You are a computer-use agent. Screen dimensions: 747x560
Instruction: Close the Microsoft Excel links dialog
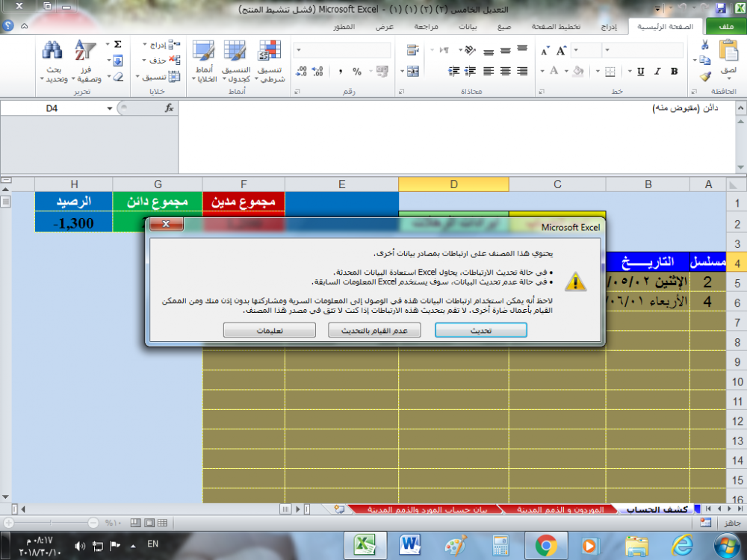166,224
